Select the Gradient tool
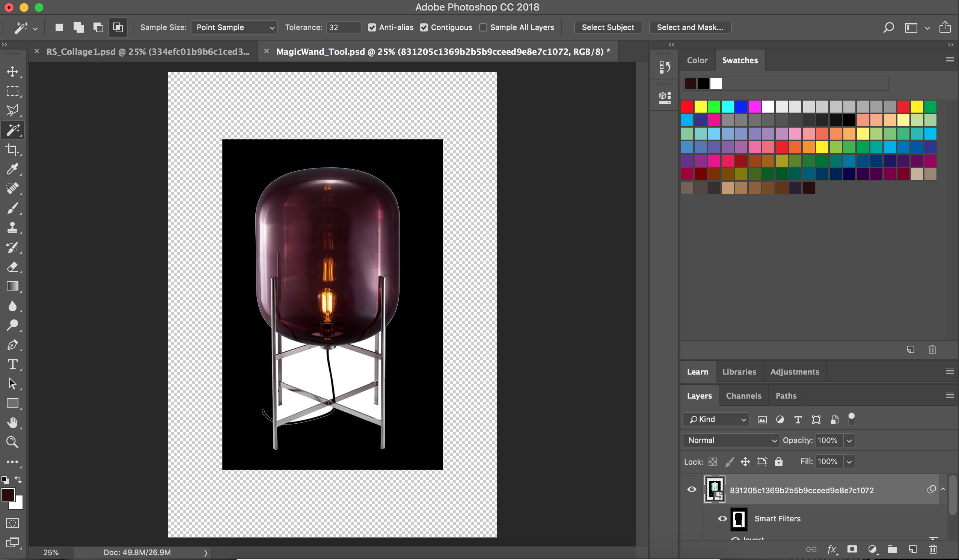The width and height of the screenshot is (959, 560). coord(12,286)
